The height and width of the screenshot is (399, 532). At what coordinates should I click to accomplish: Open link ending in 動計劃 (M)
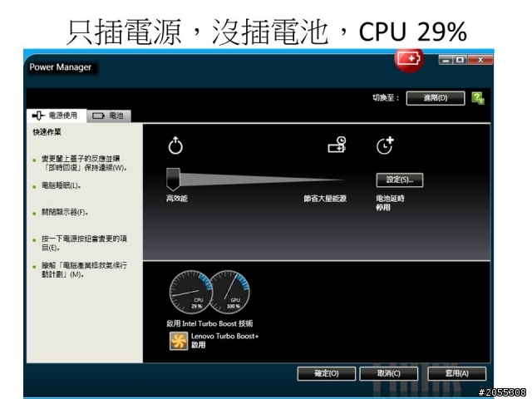(84, 269)
